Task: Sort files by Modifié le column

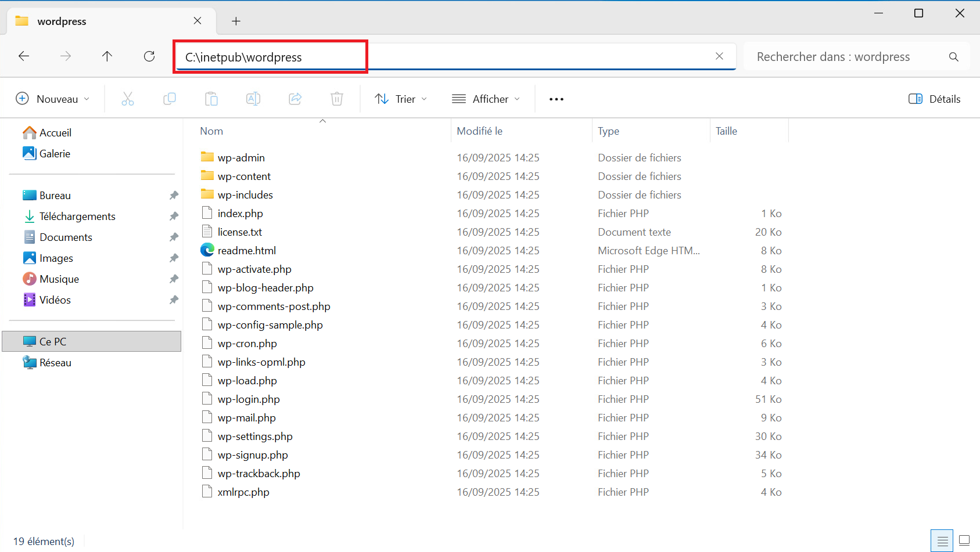Action: (480, 131)
